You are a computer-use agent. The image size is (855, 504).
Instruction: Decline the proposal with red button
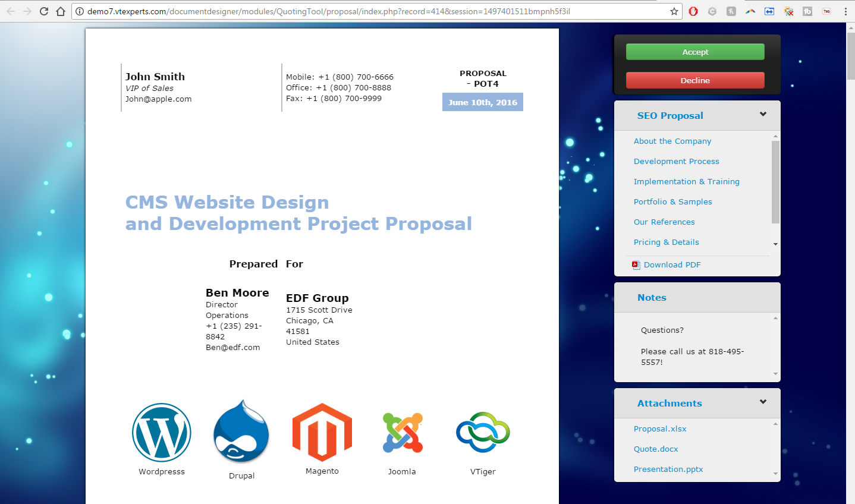695,80
